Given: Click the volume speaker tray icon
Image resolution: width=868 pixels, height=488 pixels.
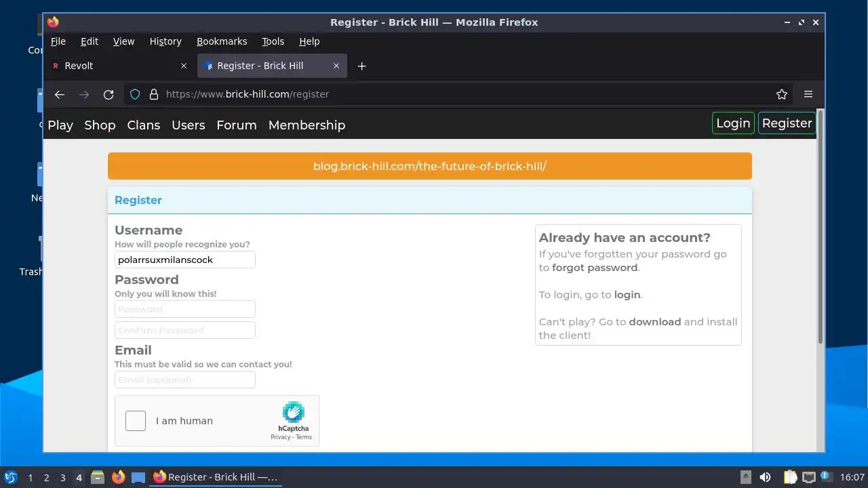Looking at the screenshot, I should click(x=766, y=477).
